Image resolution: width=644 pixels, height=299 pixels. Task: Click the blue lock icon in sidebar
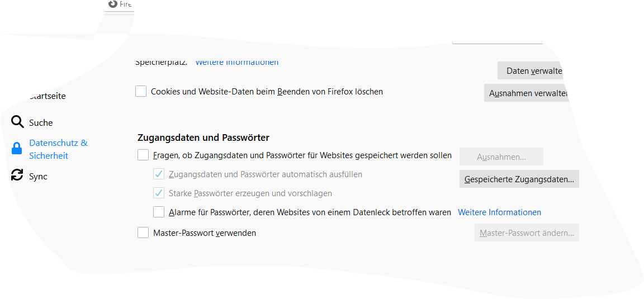[x=17, y=149]
